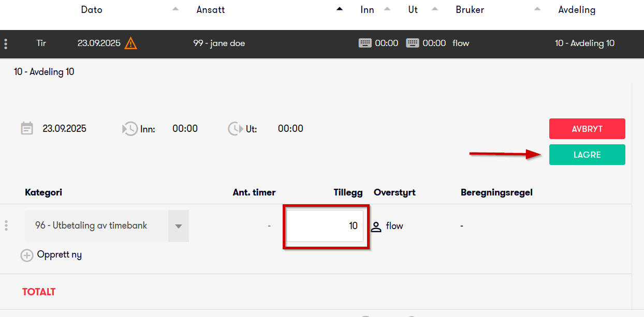Click the Ut clock icon

(235, 129)
